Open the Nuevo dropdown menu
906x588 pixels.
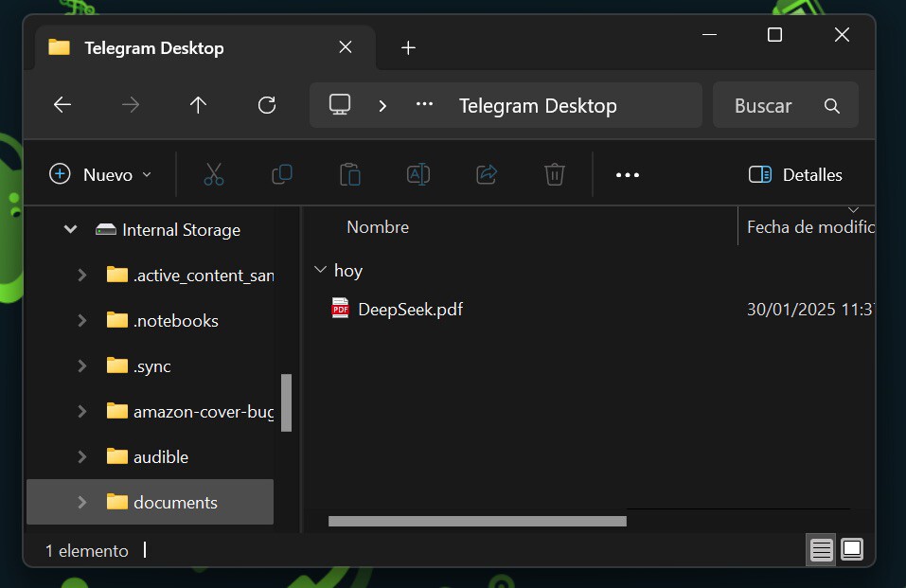coord(100,174)
